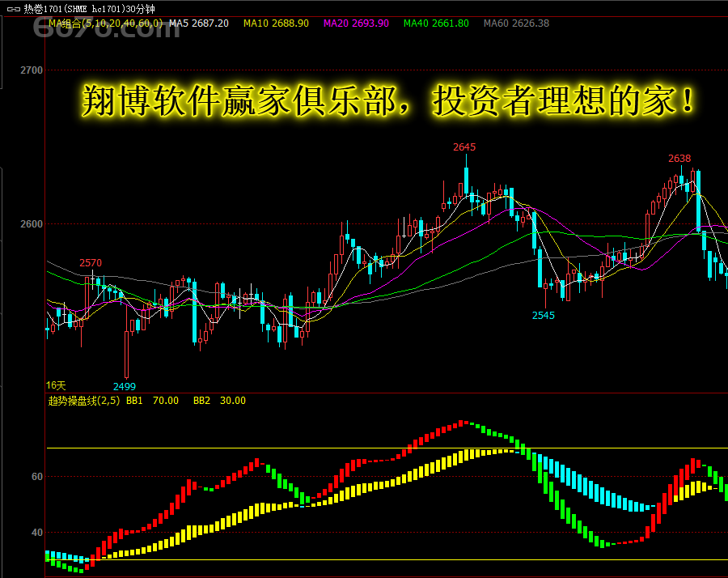Click the 2499 low price marker
This screenshot has width=728, height=578.
[x=125, y=387]
